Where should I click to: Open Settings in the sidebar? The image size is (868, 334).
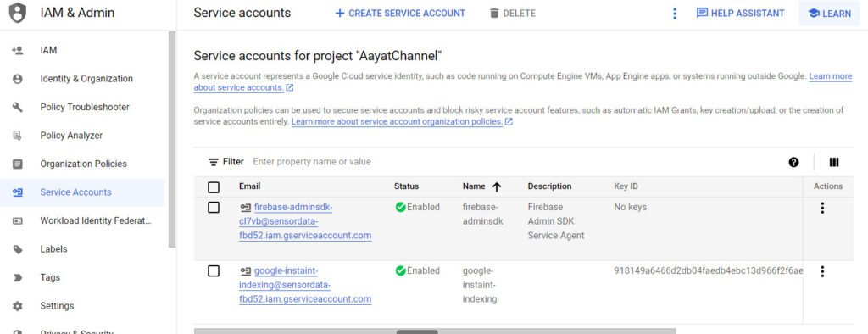click(x=83, y=306)
